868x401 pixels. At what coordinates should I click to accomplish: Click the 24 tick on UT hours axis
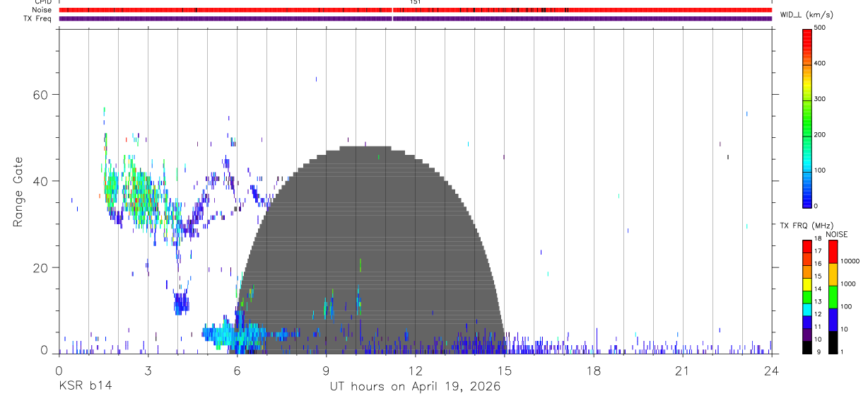click(x=772, y=370)
